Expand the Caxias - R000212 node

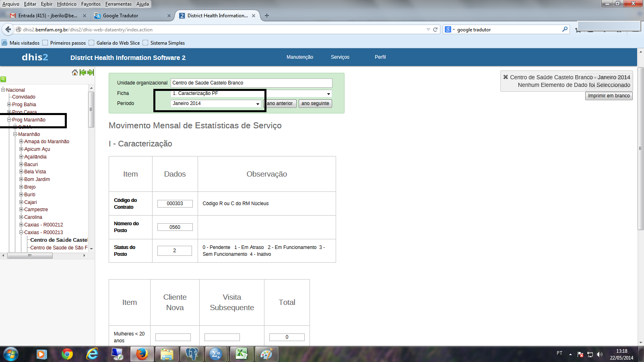point(21,224)
